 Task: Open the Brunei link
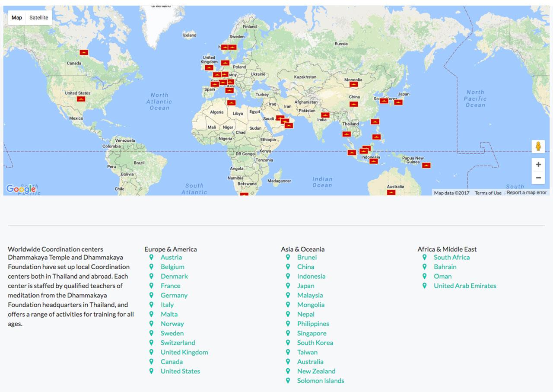[x=307, y=257]
